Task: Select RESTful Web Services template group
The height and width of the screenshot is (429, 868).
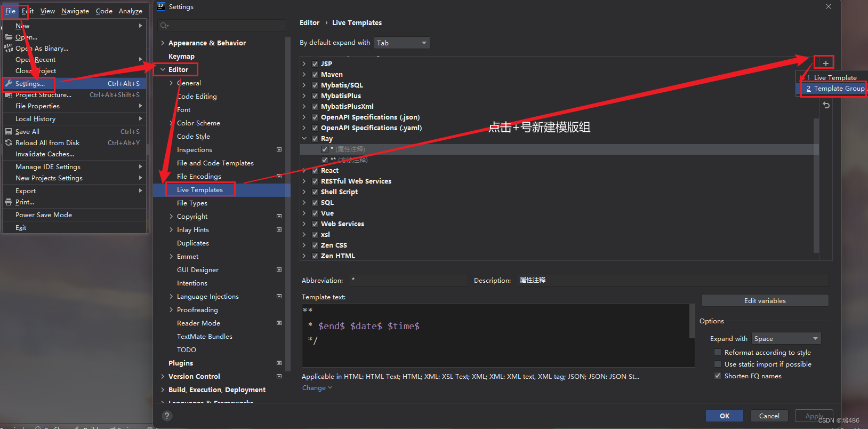Action: coord(356,181)
